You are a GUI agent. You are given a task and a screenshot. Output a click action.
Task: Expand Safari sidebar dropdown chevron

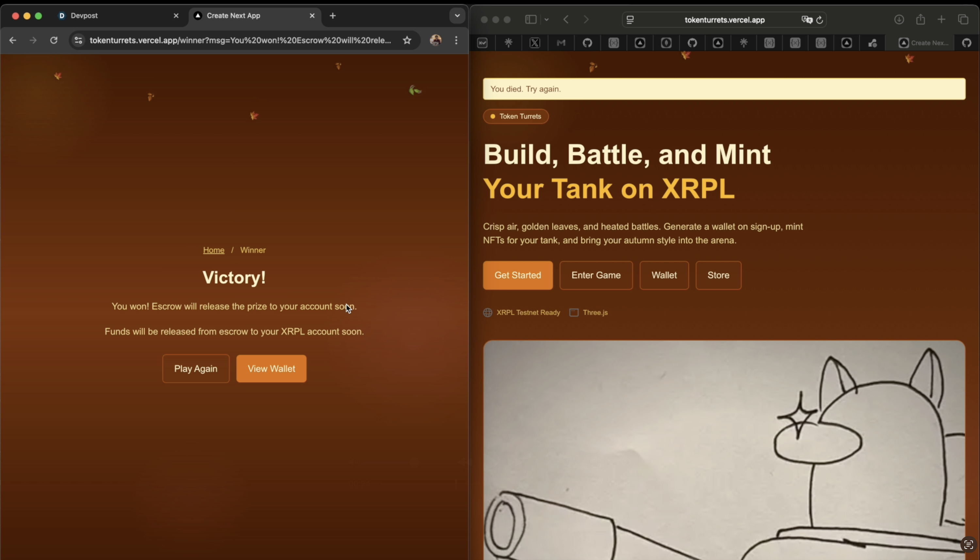546,19
